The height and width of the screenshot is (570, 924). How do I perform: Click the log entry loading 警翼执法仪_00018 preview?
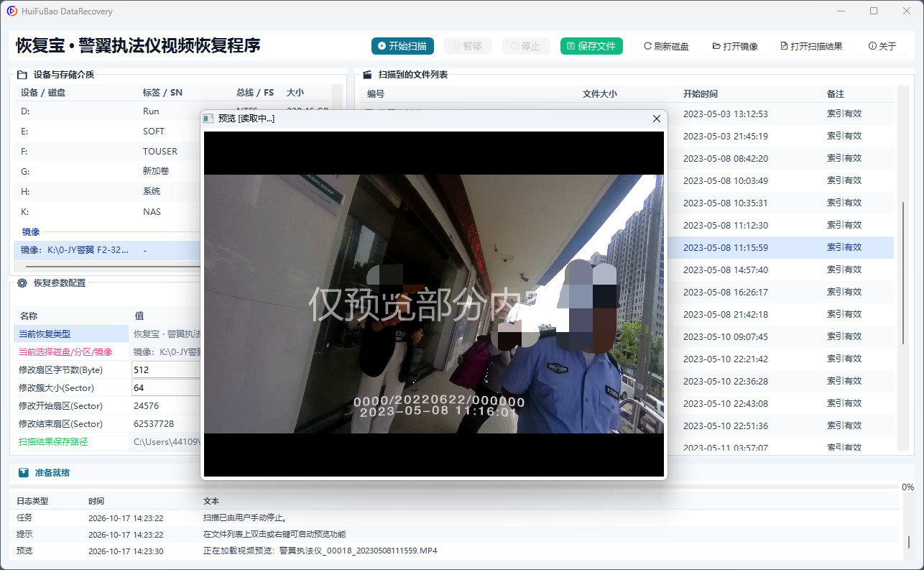point(320,551)
